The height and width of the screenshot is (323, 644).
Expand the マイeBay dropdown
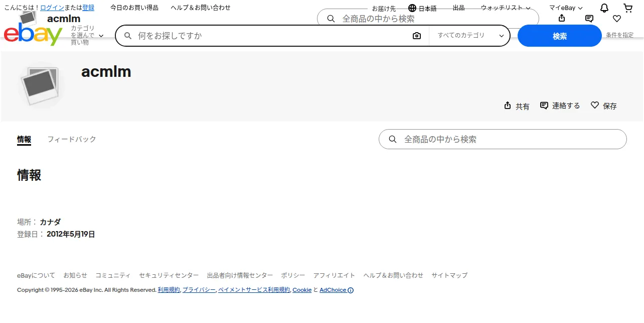(566, 8)
